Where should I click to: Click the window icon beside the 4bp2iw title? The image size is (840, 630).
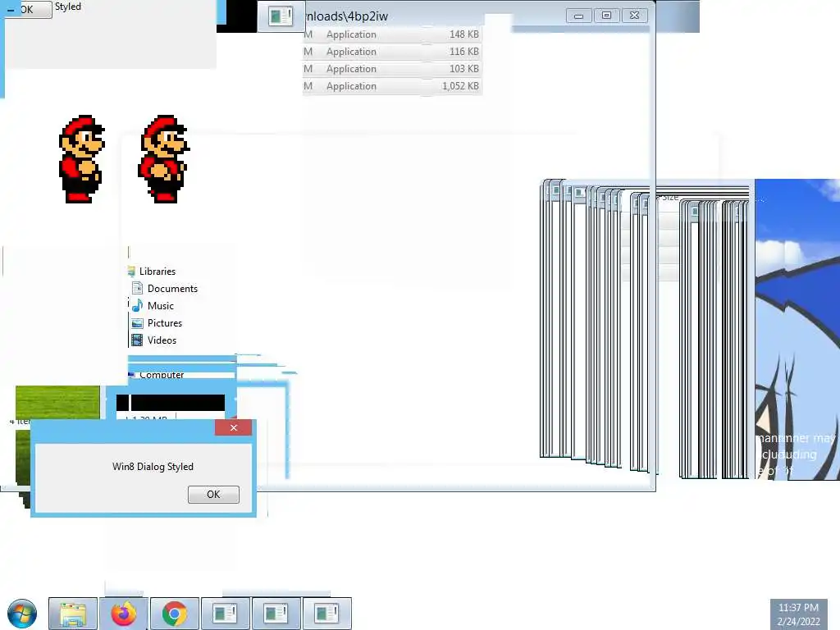tap(281, 16)
